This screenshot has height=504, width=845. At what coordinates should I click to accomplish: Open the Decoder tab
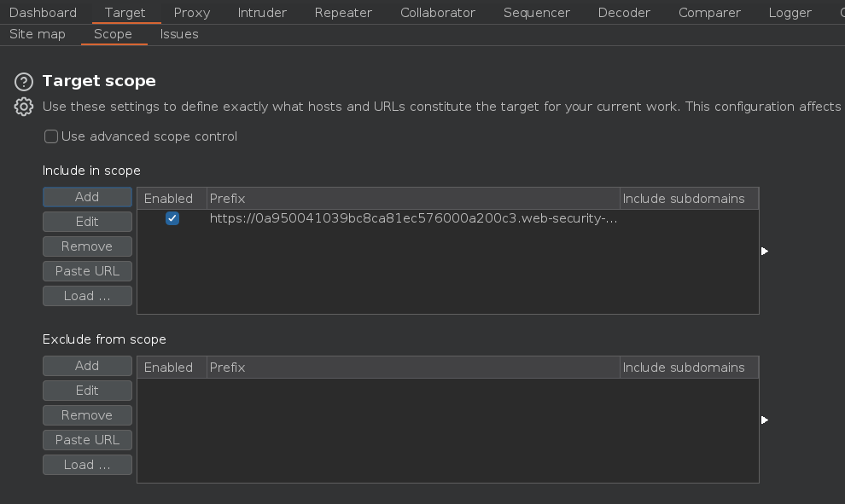point(624,13)
